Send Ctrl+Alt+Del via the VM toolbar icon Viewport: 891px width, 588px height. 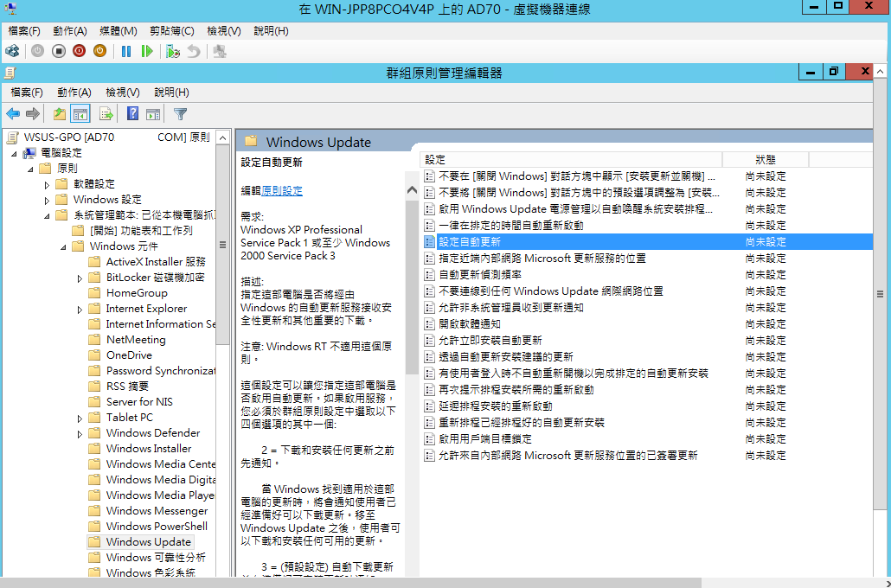point(12,51)
